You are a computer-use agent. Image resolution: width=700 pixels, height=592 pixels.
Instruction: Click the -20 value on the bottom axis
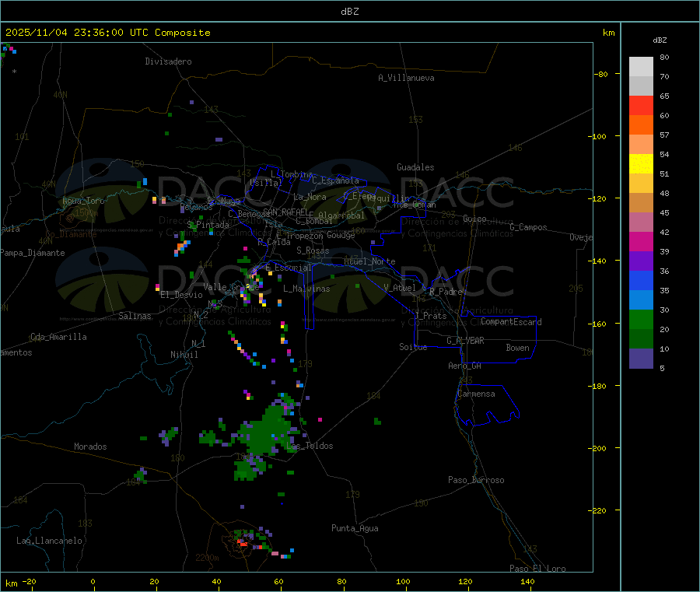(29, 582)
